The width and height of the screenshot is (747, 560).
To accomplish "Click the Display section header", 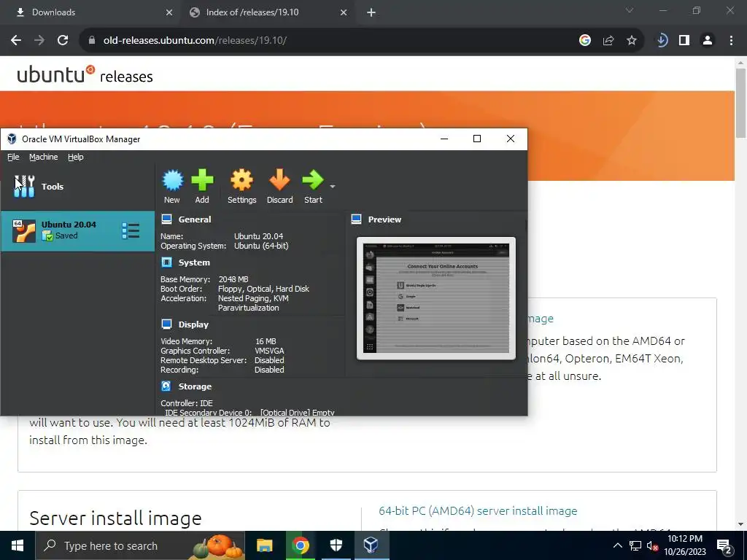I will [193, 324].
